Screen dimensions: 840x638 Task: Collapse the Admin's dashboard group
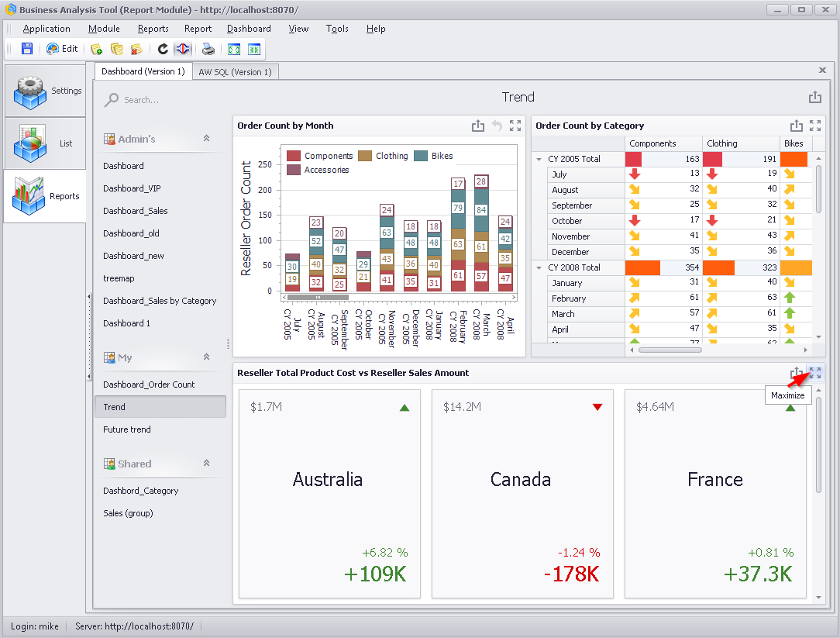click(x=206, y=138)
